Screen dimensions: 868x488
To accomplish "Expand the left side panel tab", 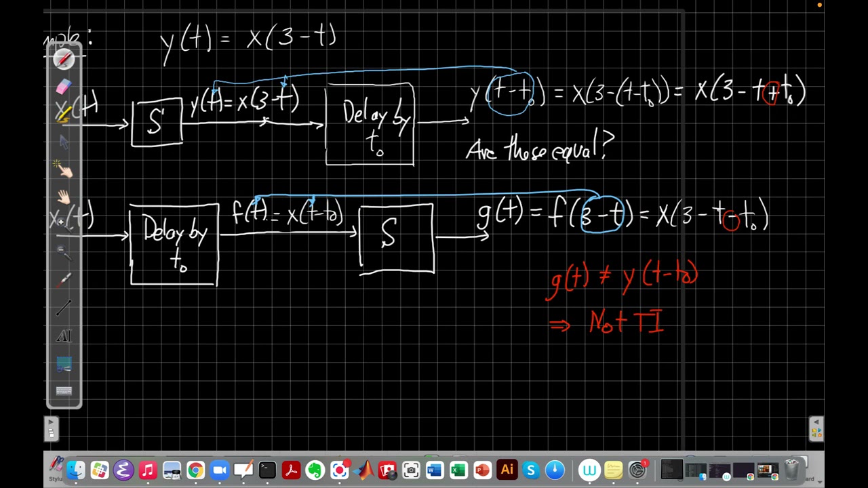I will point(51,428).
